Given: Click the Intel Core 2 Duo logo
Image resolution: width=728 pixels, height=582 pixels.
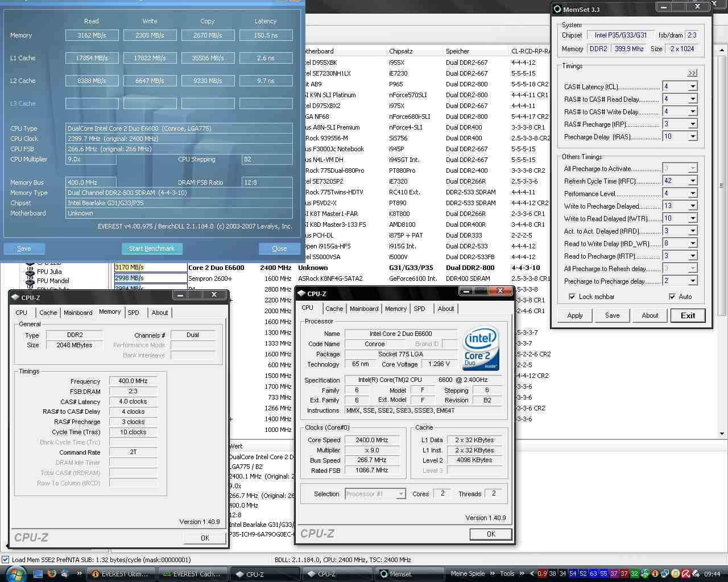Looking at the screenshot, I should [481, 347].
